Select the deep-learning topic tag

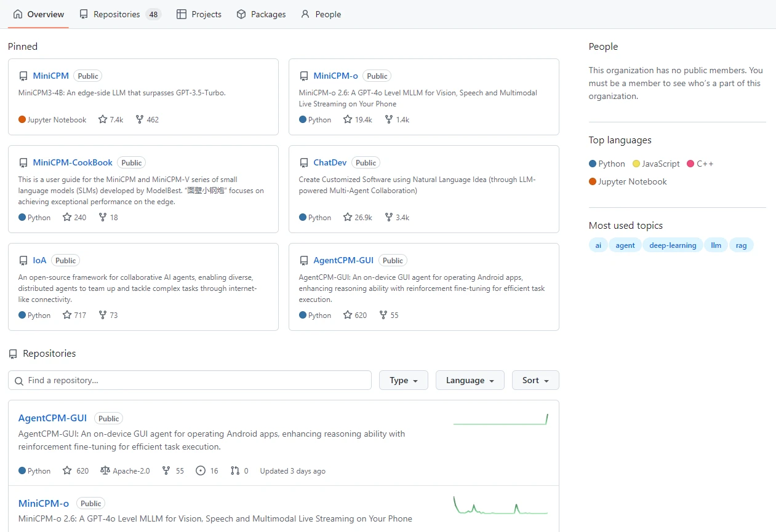pos(673,245)
